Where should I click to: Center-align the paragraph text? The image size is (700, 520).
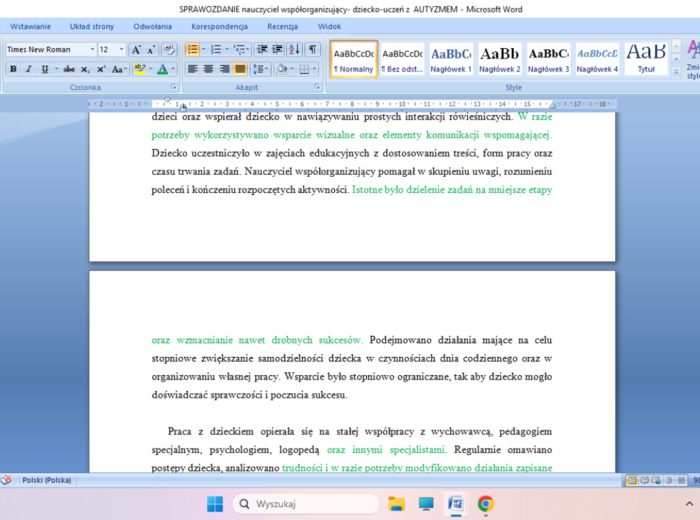pyautogui.click(x=209, y=69)
